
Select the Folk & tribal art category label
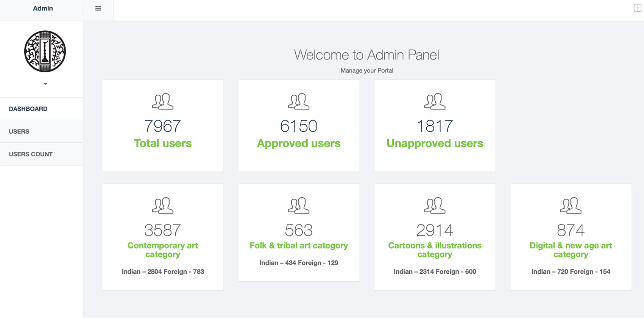click(x=299, y=245)
